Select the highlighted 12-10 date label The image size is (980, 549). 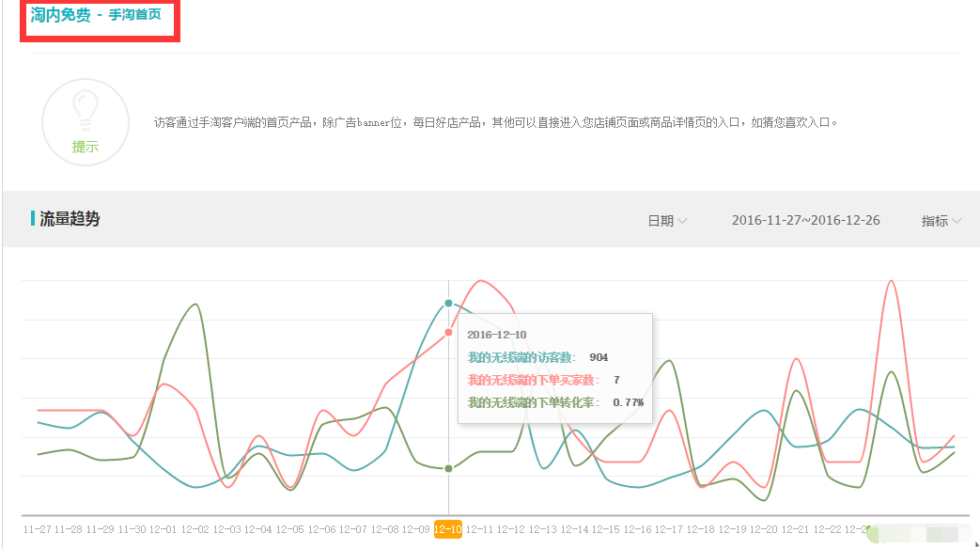coord(447,529)
